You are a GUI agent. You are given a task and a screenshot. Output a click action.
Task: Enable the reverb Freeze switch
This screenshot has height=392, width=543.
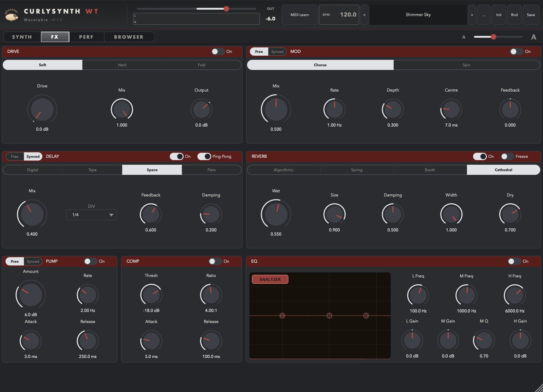point(507,156)
